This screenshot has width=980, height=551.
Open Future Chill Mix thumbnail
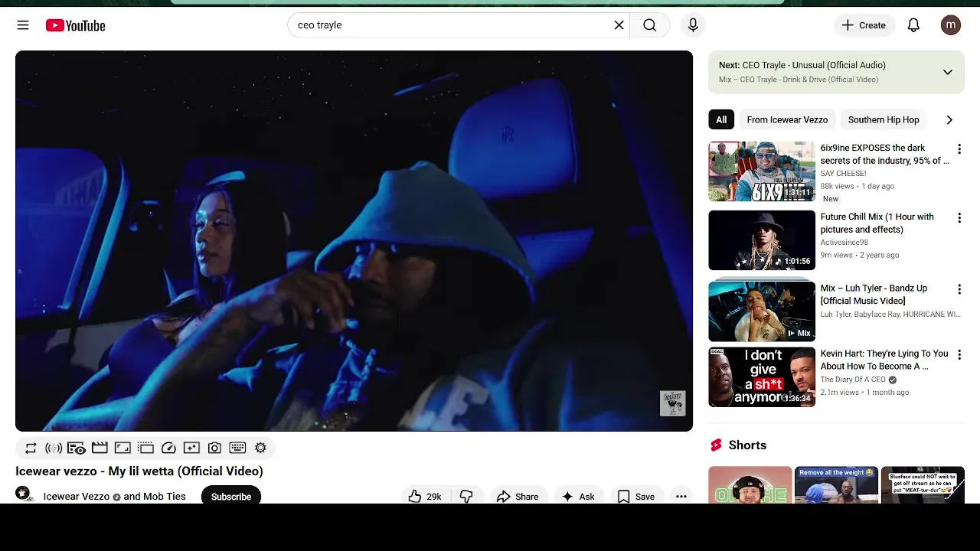[762, 240]
